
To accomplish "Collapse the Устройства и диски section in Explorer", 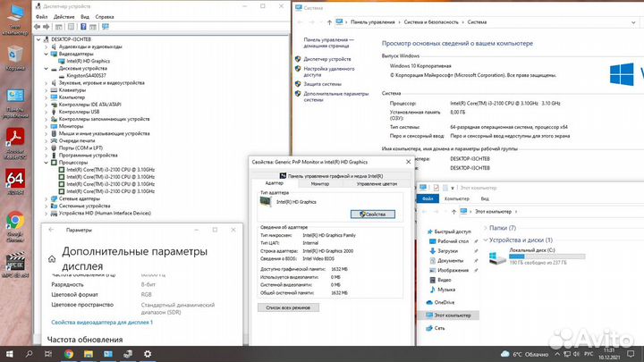I will point(486,240).
